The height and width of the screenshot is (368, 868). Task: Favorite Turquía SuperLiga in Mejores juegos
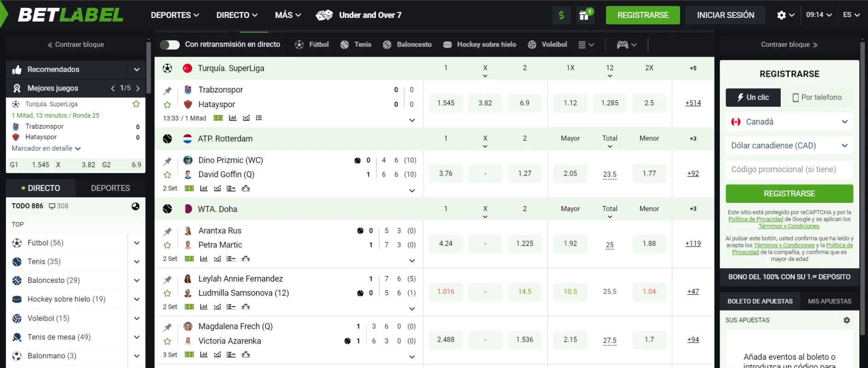click(x=136, y=104)
